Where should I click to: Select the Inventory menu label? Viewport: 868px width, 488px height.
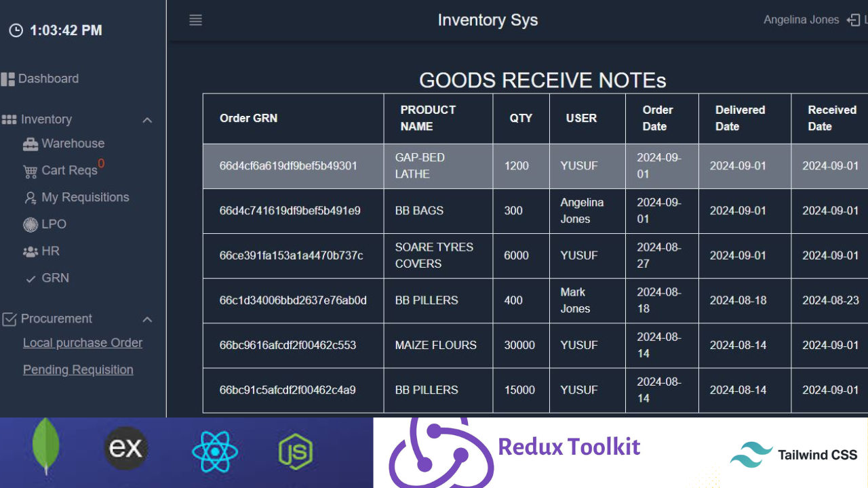coord(46,119)
